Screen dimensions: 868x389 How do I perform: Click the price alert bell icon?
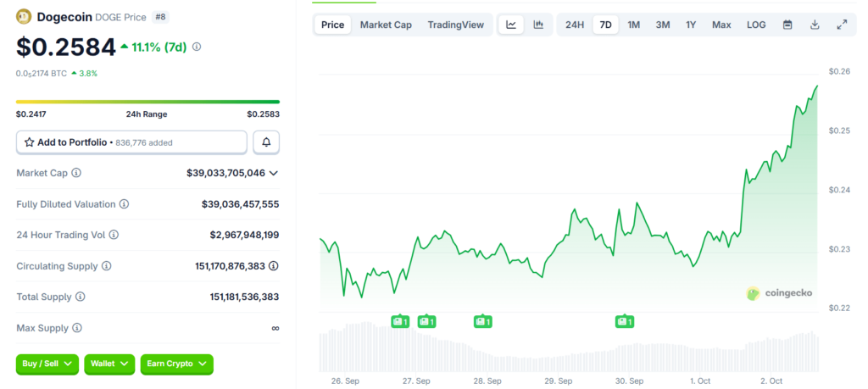click(266, 142)
